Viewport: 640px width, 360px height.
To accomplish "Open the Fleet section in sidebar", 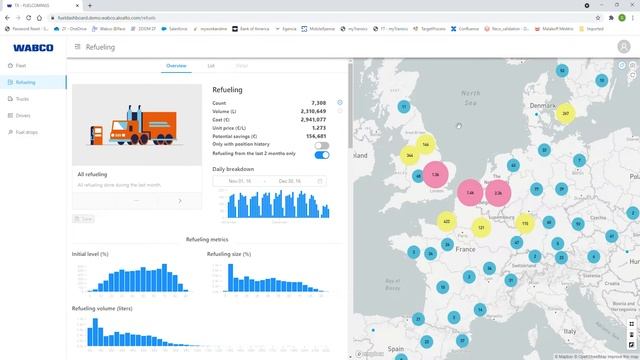I will (x=20, y=65).
